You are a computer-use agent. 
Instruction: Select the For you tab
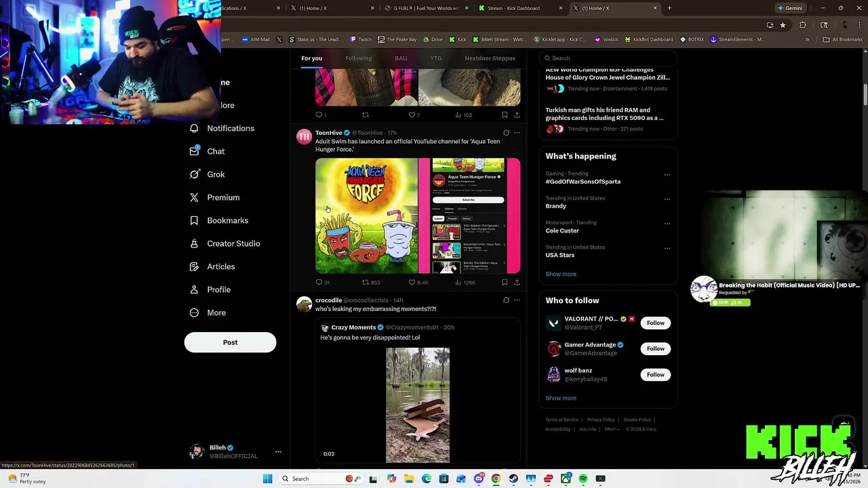[x=312, y=58]
